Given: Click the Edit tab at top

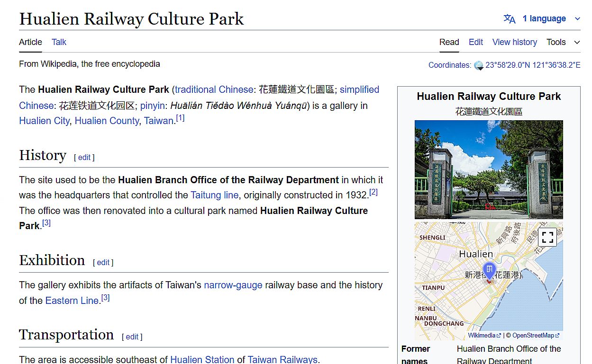Looking at the screenshot, I should coord(475,42).
